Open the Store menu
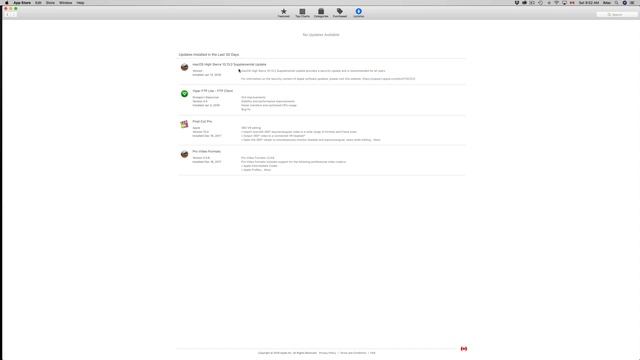Image resolution: width=640 pixels, height=360 pixels. (x=50, y=3)
